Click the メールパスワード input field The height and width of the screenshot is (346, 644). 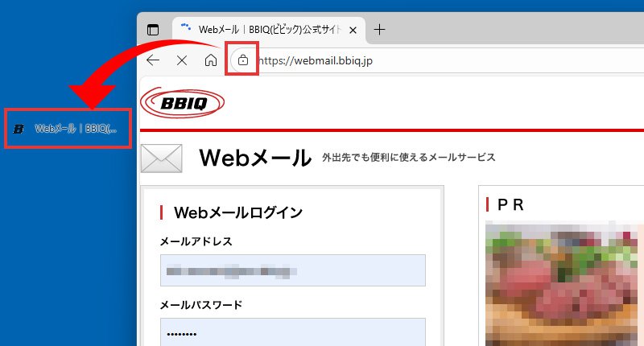tap(292, 333)
